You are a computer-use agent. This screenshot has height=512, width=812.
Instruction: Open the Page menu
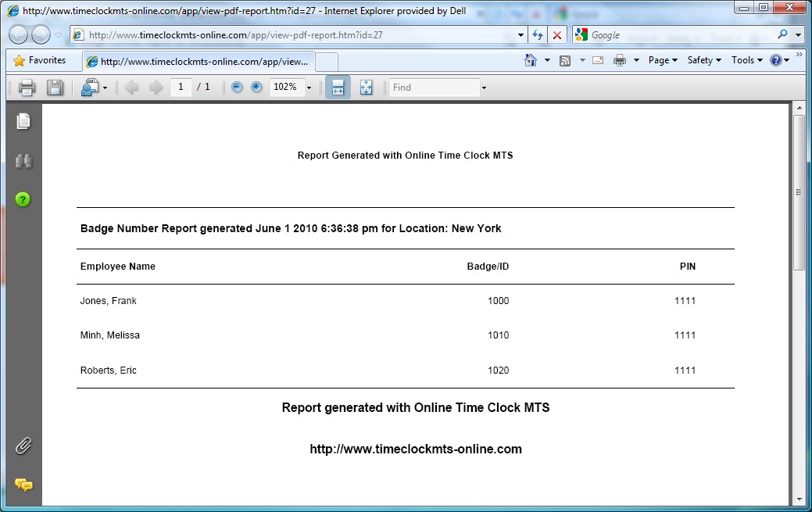pos(663,60)
